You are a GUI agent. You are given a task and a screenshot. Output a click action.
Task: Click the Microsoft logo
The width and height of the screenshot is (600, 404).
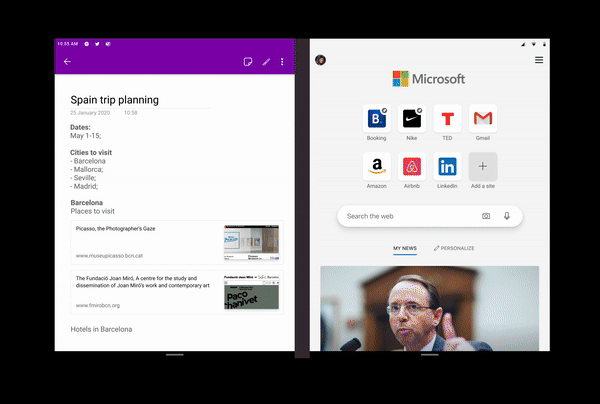pos(429,79)
